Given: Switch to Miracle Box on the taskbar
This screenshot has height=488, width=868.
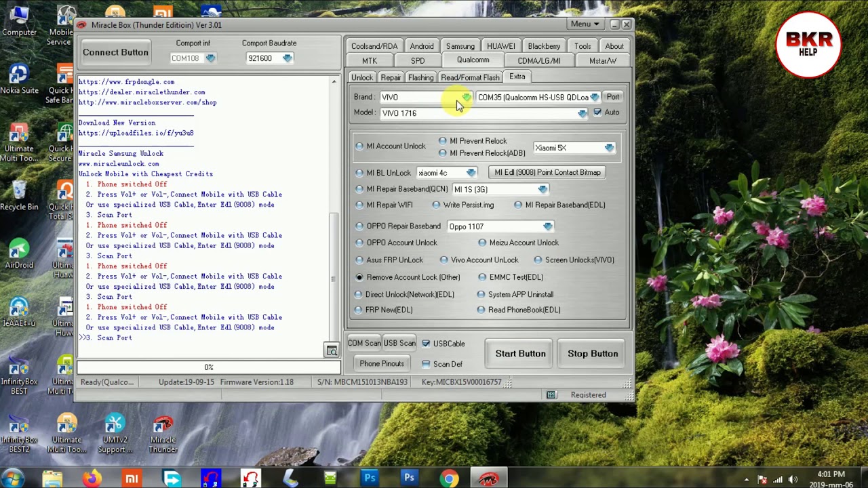Looking at the screenshot, I should point(488,479).
